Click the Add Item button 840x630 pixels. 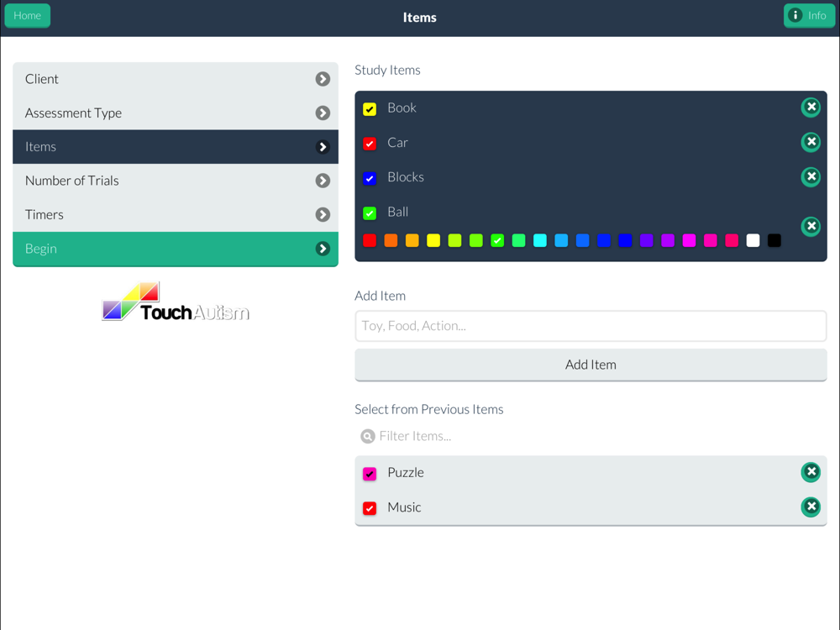pyautogui.click(x=591, y=365)
